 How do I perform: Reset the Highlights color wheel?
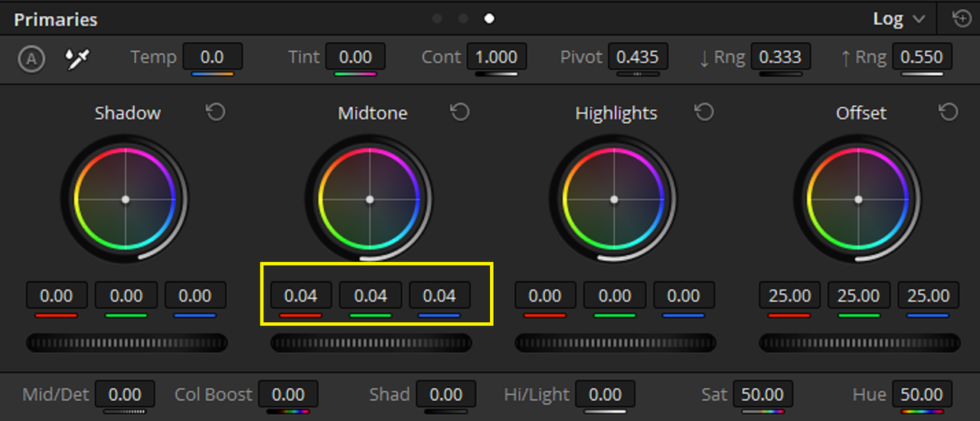pyautogui.click(x=704, y=113)
